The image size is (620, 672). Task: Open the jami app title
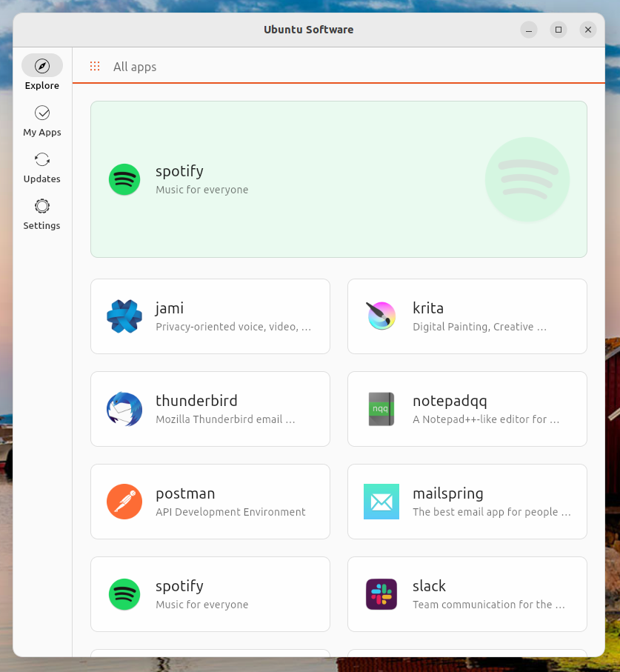170,308
